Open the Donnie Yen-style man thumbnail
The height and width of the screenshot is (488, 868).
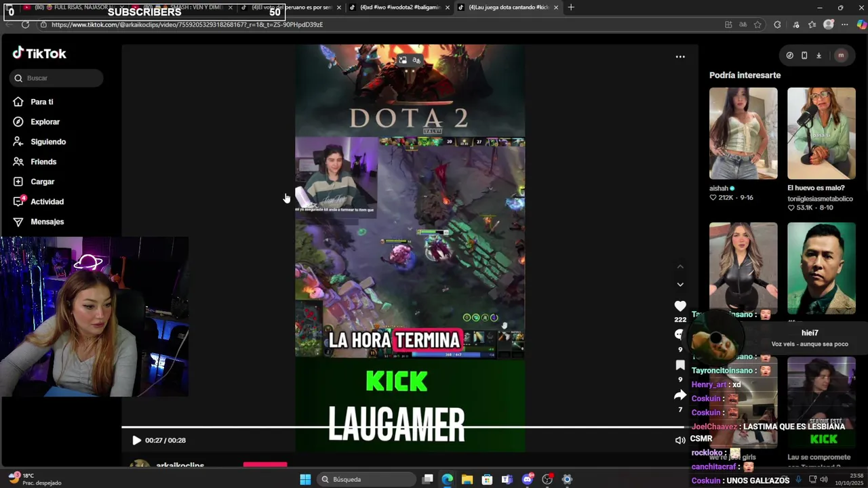point(821,268)
